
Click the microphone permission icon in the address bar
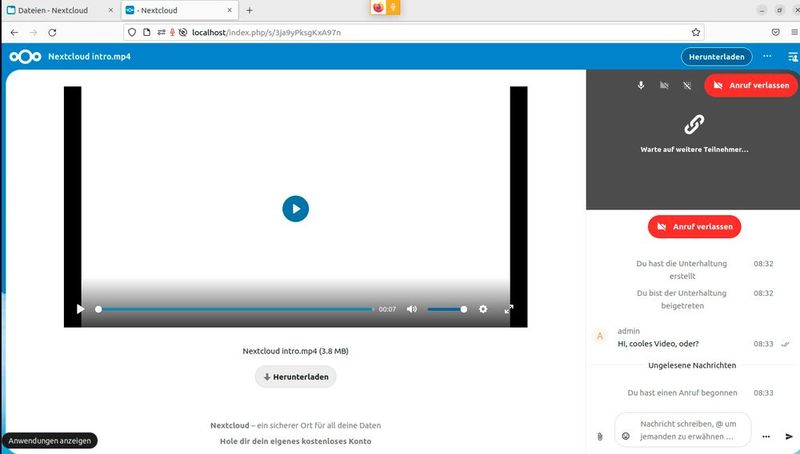[x=172, y=32]
